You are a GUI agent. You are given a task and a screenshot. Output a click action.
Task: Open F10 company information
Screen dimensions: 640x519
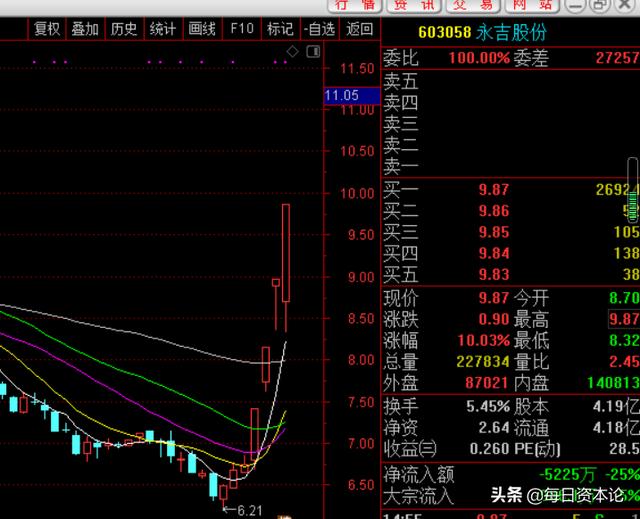pos(242,29)
